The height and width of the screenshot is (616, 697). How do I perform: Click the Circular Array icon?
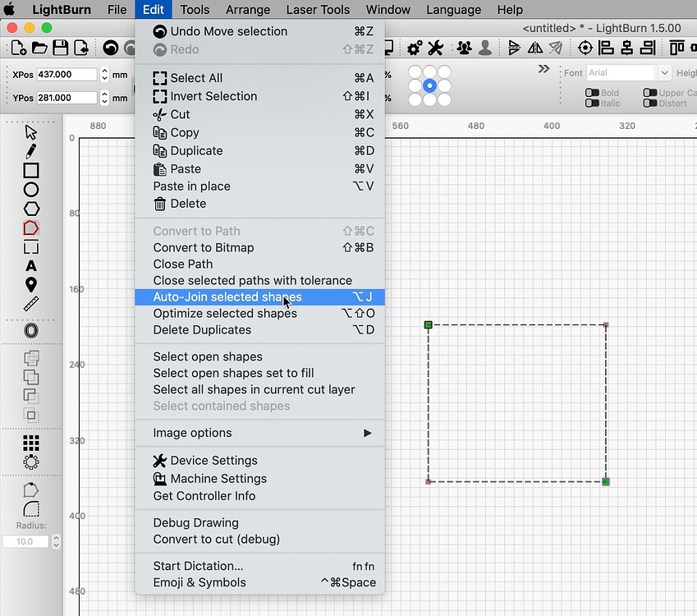tap(30, 462)
